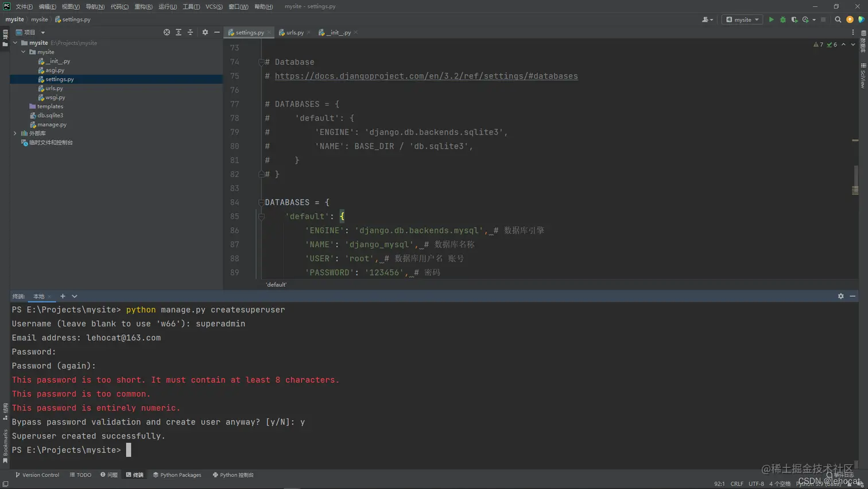The width and height of the screenshot is (868, 489).
Task: Select asgi.py in project tree
Action: (x=55, y=70)
